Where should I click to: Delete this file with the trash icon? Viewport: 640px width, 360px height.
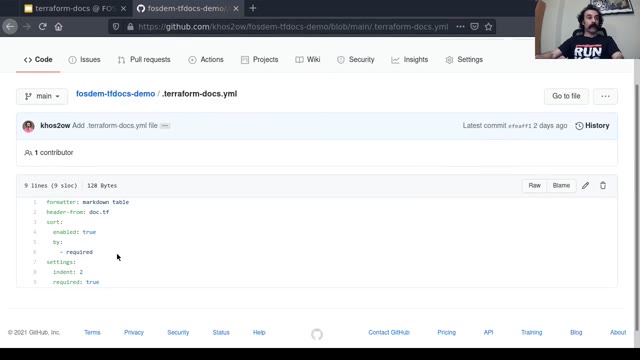click(603, 186)
